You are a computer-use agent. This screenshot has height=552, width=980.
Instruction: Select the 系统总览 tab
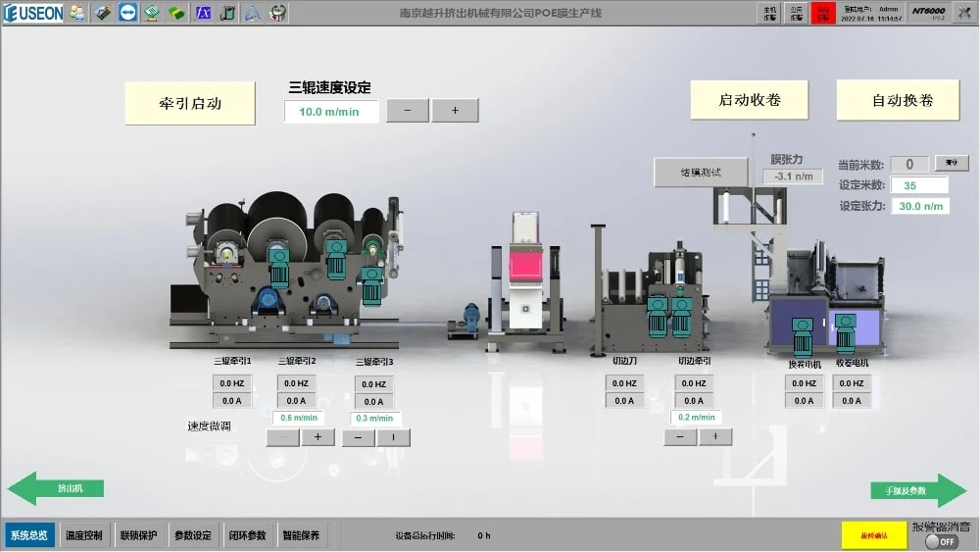[28, 535]
